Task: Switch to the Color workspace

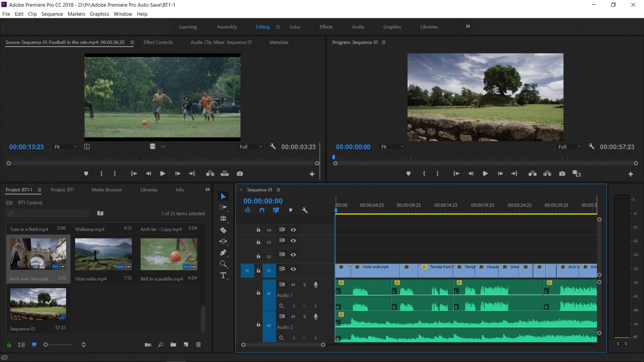Action: coord(295,27)
